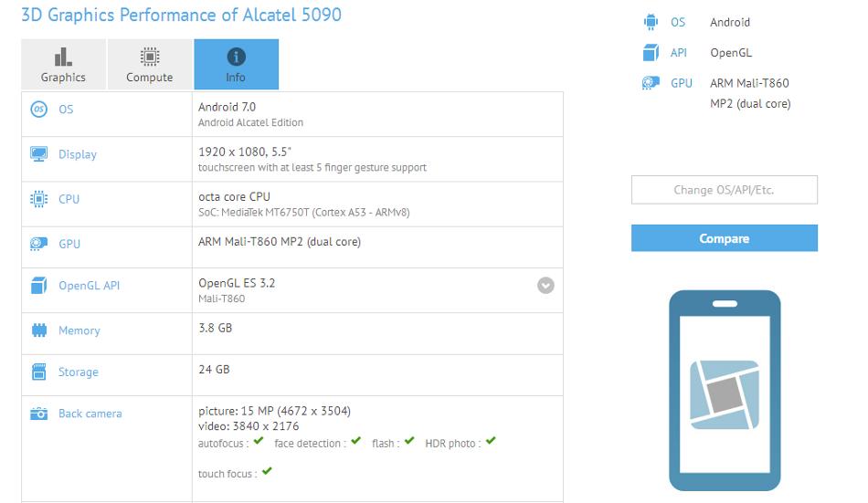Click the sidebar 'OpenGL' value

(x=731, y=53)
